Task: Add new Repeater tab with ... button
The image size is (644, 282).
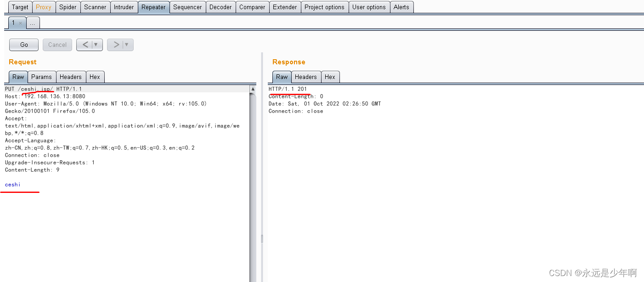Action: [33, 23]
